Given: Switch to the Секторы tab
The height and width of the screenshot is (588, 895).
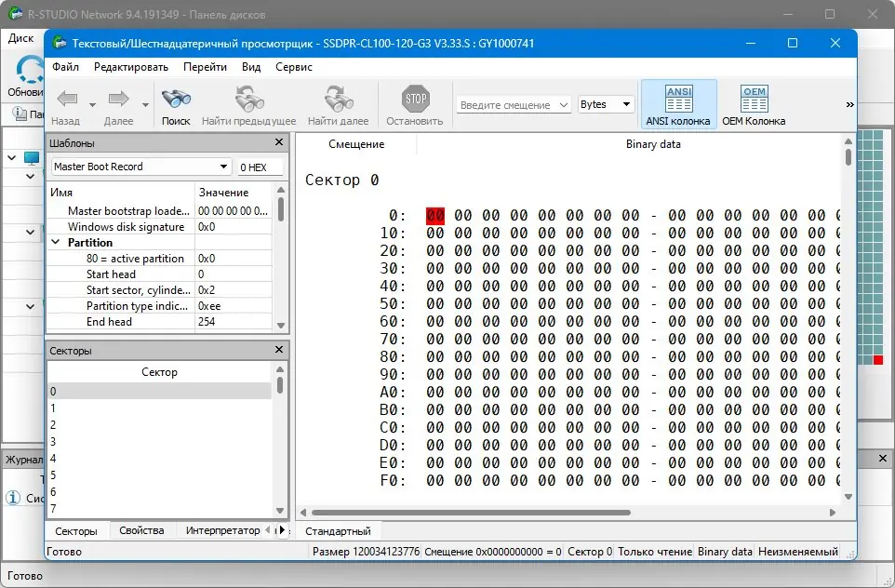Looking at the screenshot, I should coord(76,531).
